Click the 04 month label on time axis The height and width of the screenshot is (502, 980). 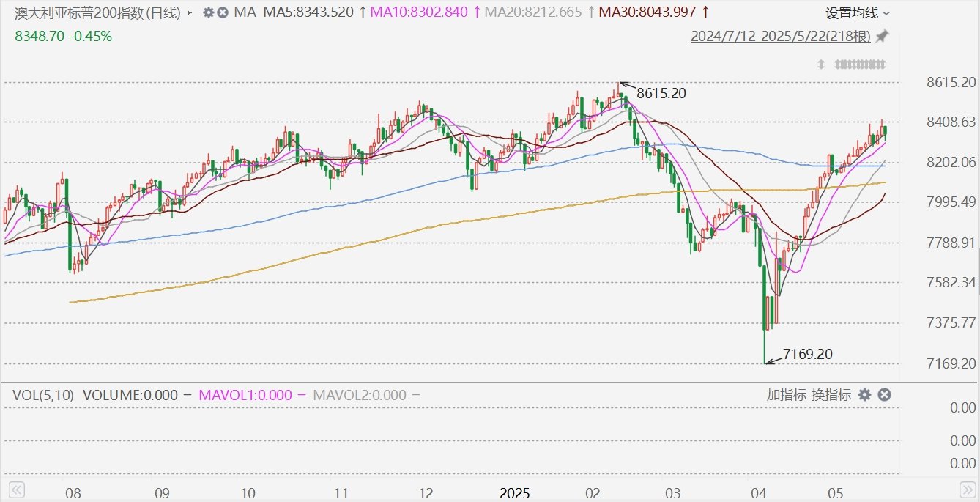click(759, 492)
